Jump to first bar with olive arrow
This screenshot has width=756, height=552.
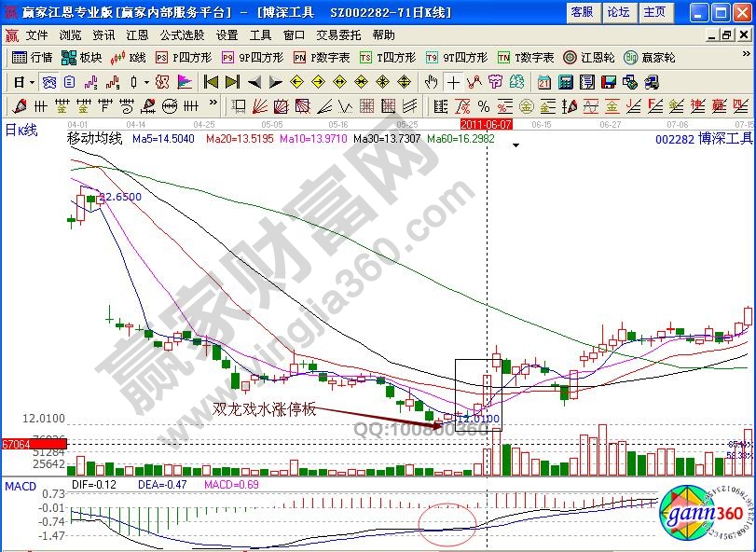click(211, 81)
